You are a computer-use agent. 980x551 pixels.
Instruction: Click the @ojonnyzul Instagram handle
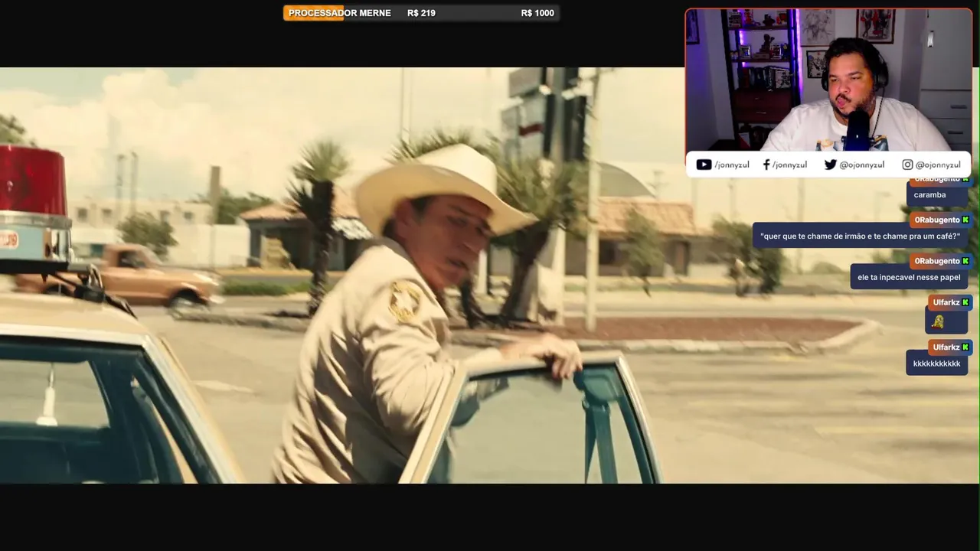click(938, 165)
